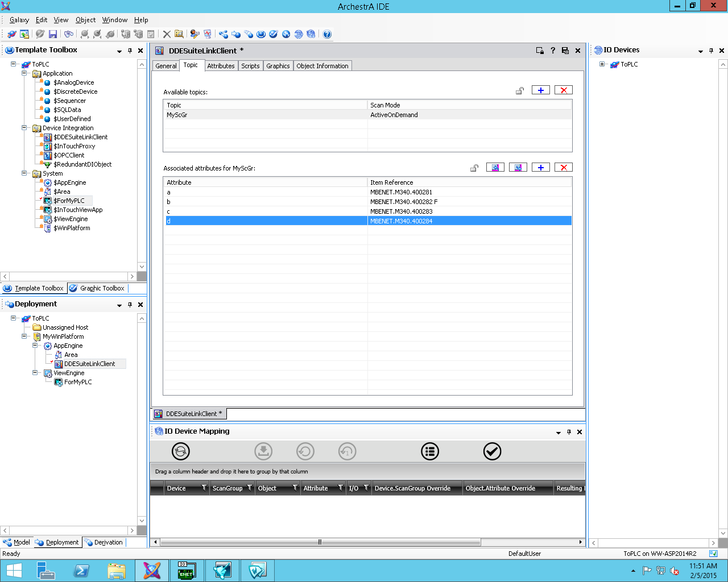Viewport: 728px width, 582px height.
Task: Open PowerShell from the Windows taskbar
Action: click(81, 571)
